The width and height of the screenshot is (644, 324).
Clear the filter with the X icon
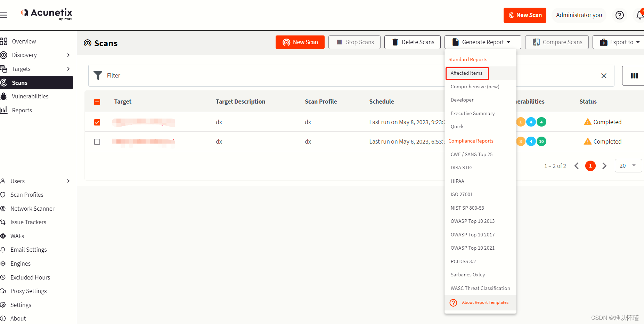(604, 75)
